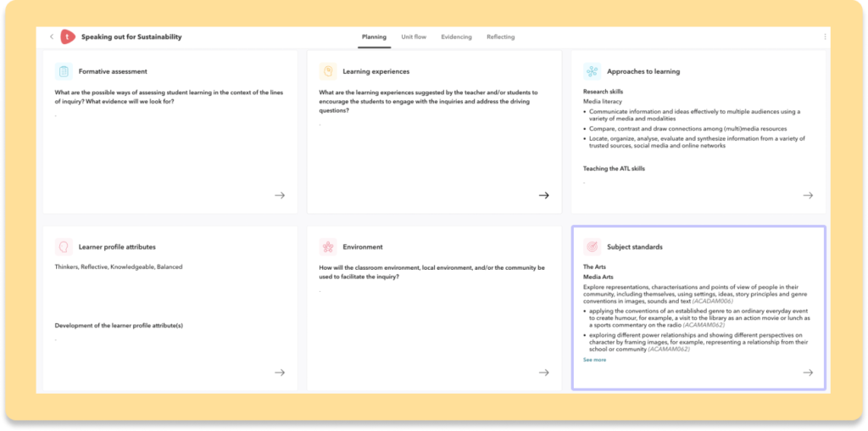Switch to the Planning tab
The image size is (868, 431).
pyautogui.click(x=374, y=37)
